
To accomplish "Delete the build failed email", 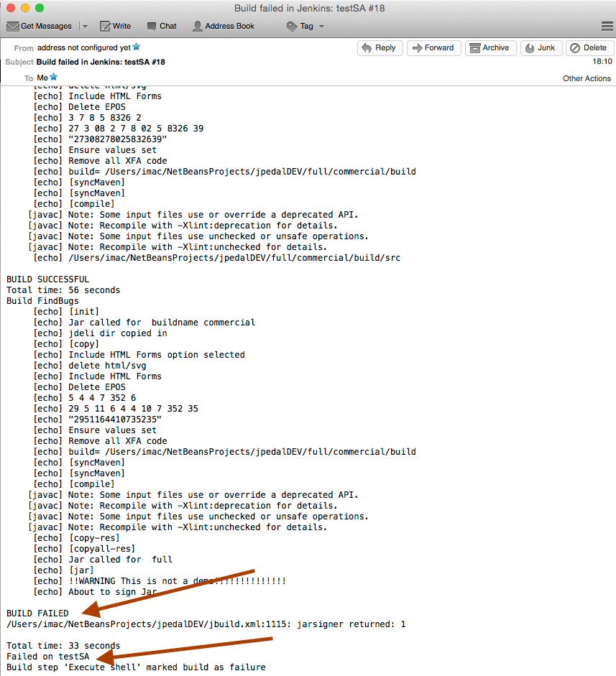I will point(589,48).
